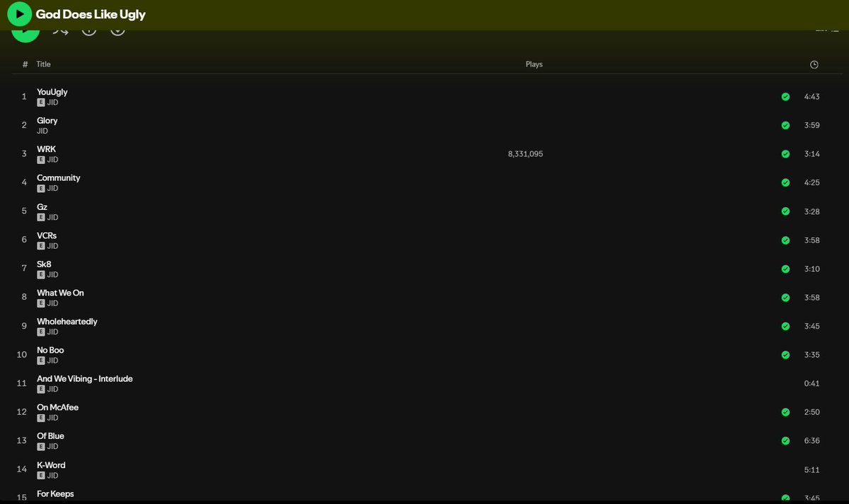Toggle the saved checkmark for Sk8
The width and height of the screenshot is (849, 504).
(785, 269)
